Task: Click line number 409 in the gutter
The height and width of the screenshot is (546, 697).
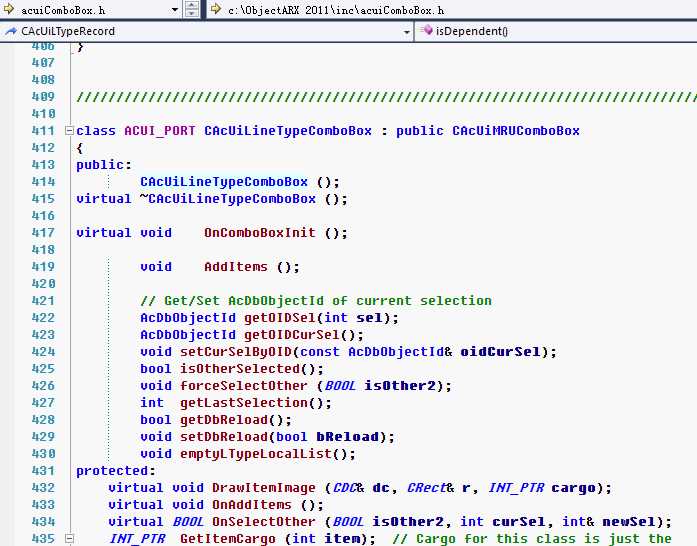Action: point(43,96)
